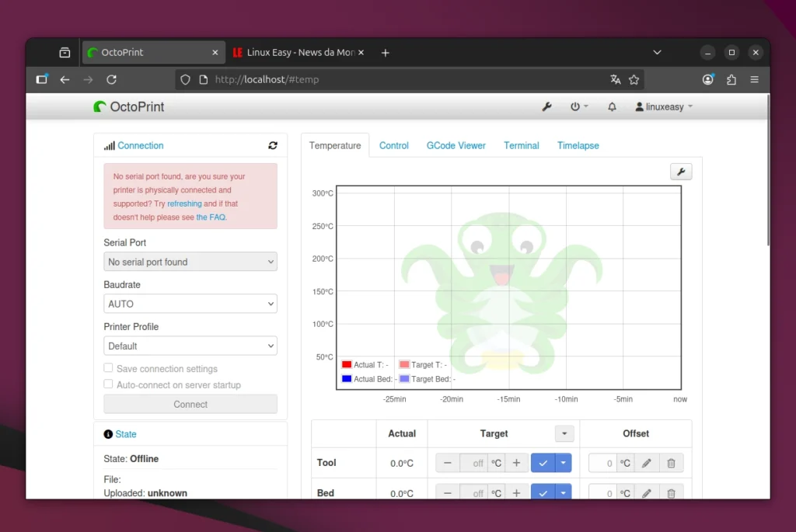Refresh the connection list with the refresh icon
Image resolution: width=796 pixels, height=532 pixels.
click(x=273, y=145)
